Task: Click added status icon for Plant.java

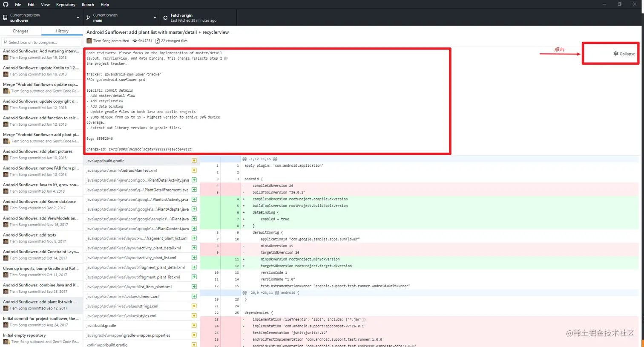Action: coord(194,219)
